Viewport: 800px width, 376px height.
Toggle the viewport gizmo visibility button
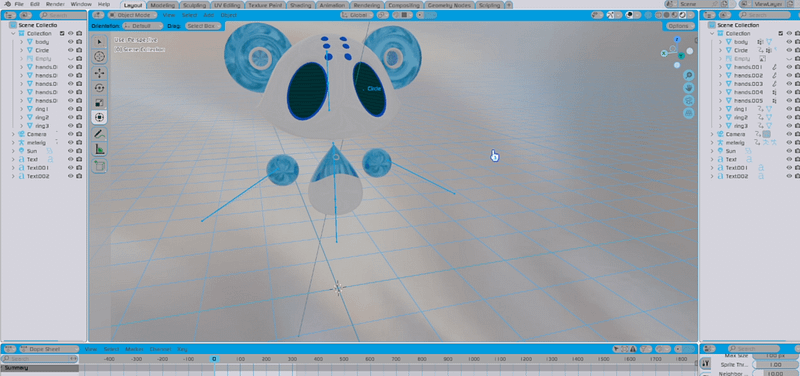pyautogui.click(x=611, y=15)
